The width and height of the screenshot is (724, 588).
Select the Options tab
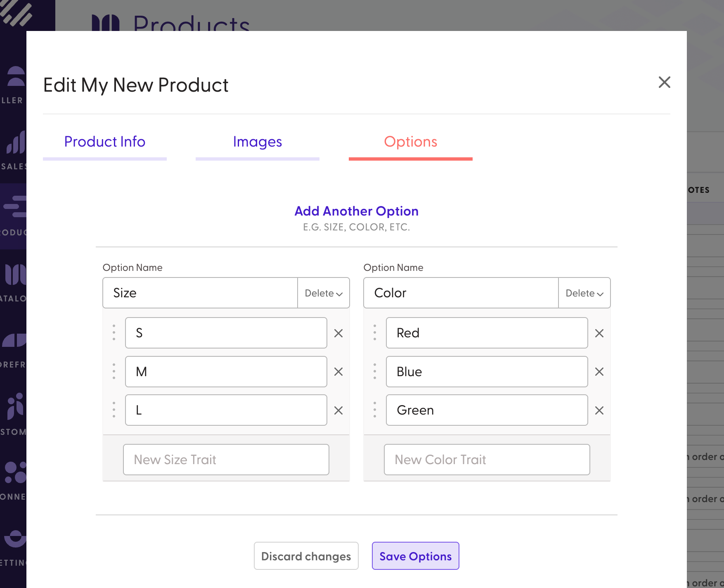click(x=410, y=142)
